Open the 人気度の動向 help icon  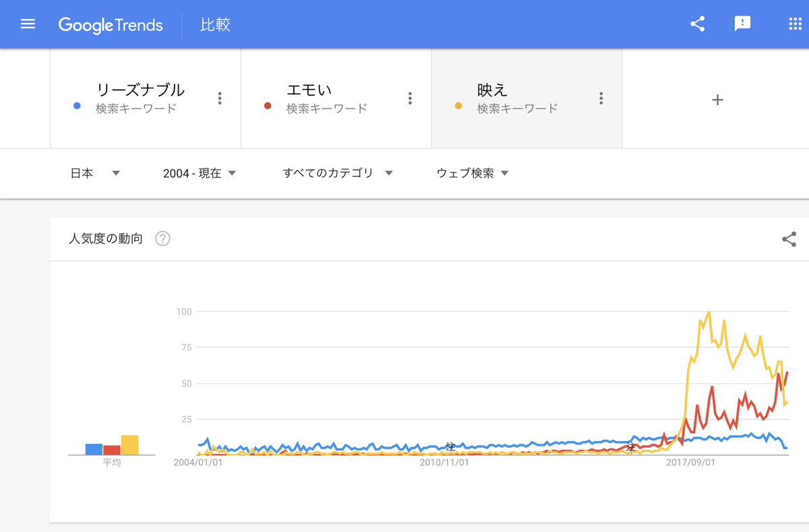tap(162, 239)
